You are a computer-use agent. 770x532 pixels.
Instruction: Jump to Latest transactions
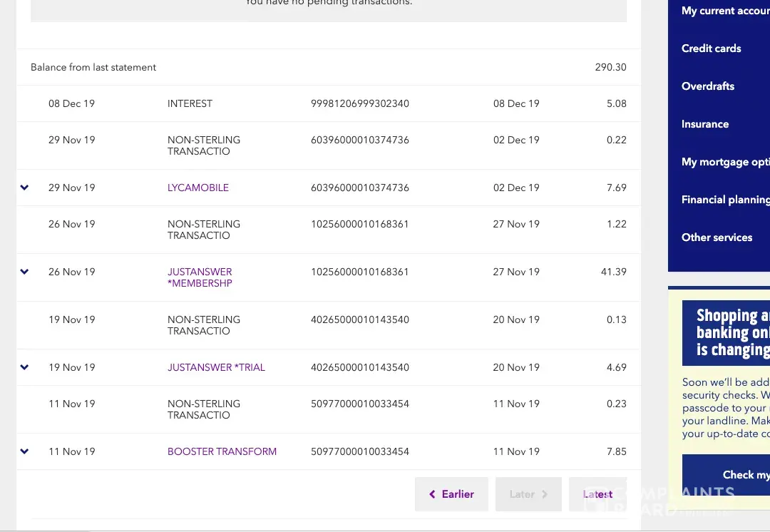[x=597, y=494]
